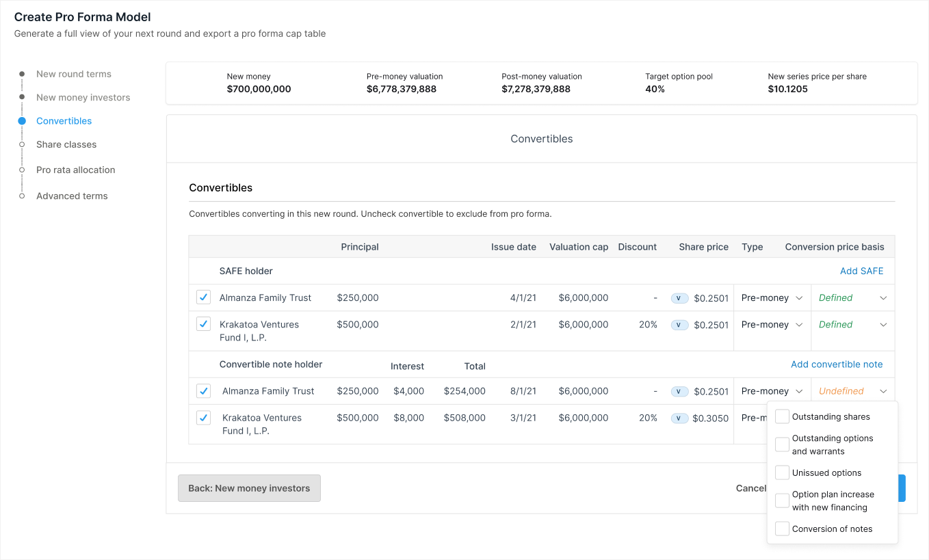
Task: Click Back: New money investors button
Action: (x=249, y=488)
